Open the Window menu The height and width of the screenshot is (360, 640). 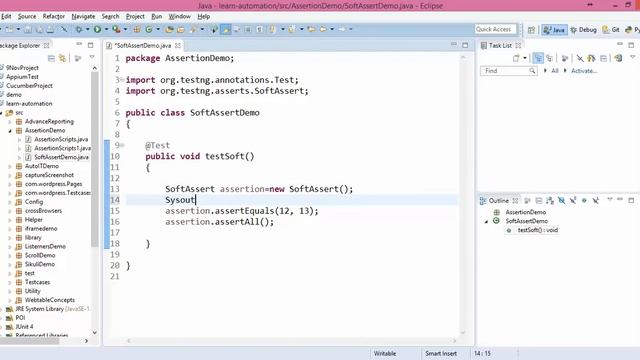tap(180, 16)
